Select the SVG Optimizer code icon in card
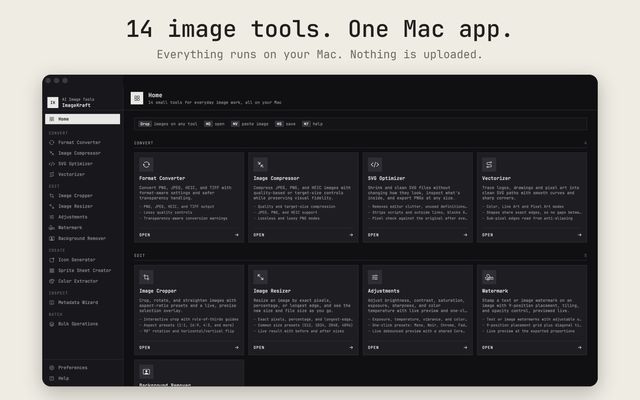The image size is (640, 400). click(x=375, y=164)
